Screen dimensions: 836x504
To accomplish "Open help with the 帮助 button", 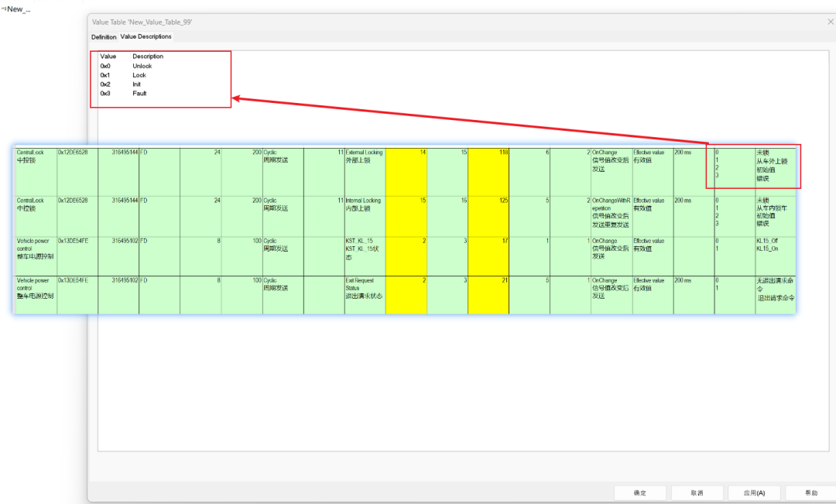I will coord(810,492).
